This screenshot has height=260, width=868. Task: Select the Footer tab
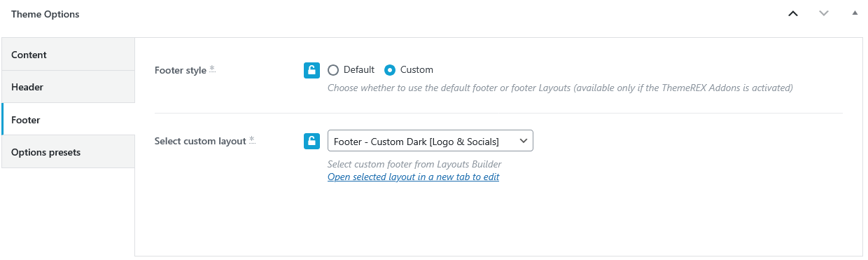tap(68, 120)
